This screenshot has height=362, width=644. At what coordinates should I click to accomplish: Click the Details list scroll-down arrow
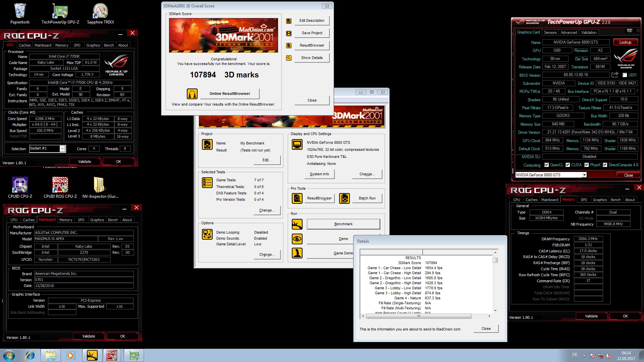point(495,310)
